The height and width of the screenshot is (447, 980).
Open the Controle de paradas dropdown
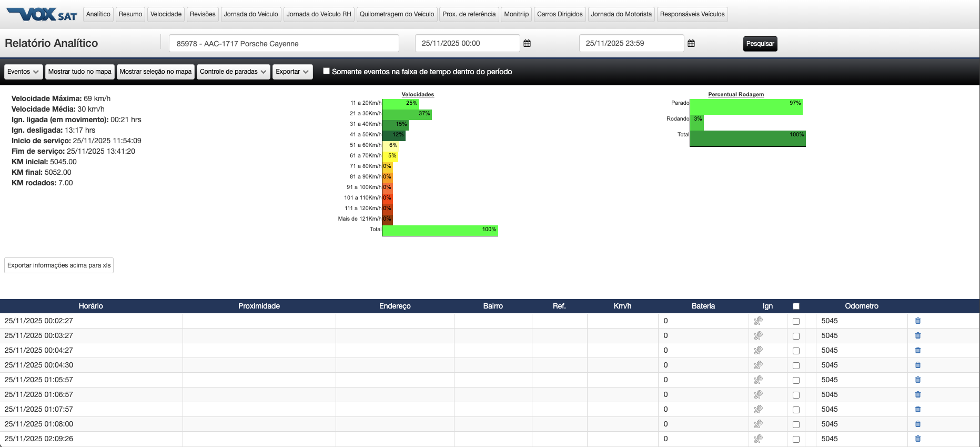[233, 72]
